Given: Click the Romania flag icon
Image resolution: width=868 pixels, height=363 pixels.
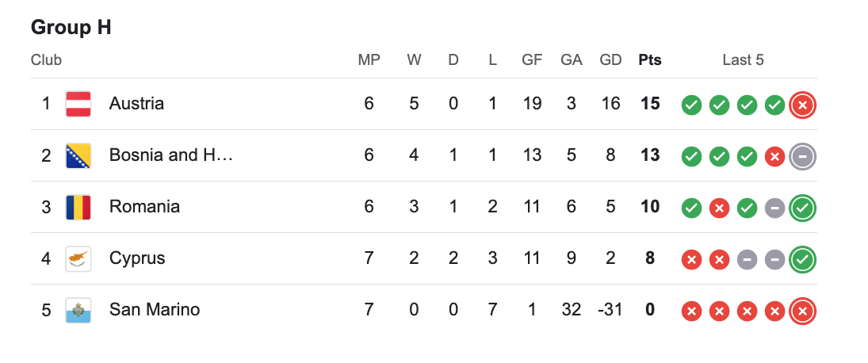Looking at the screenshot, I should (78, 207).
